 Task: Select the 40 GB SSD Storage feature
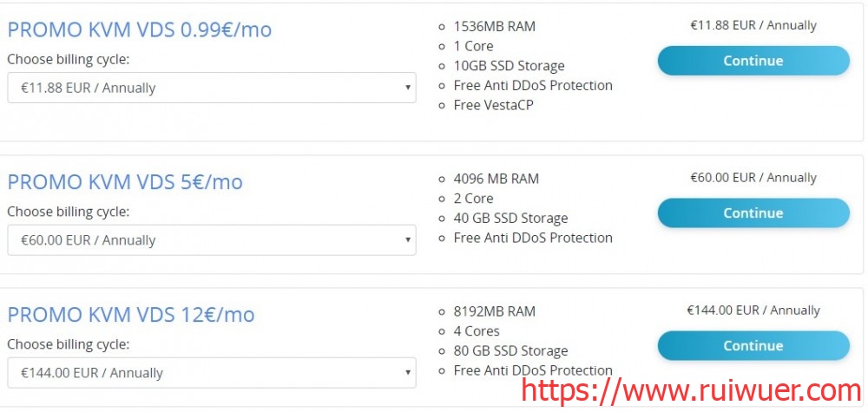click(510, 218)
